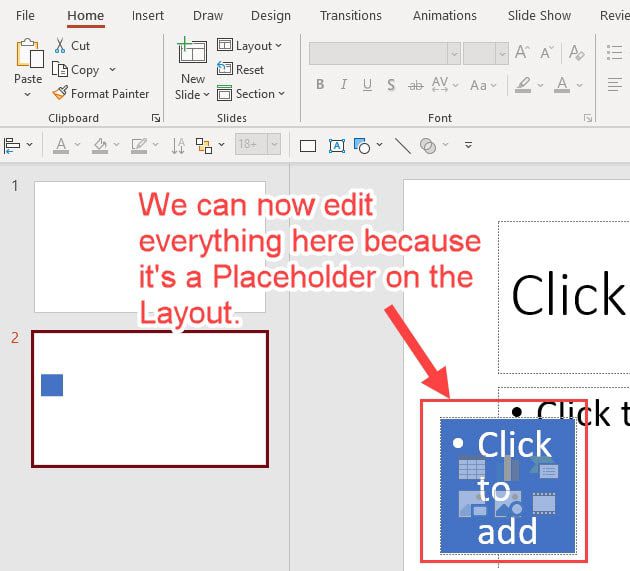
Task: Switch to the Draw tab
Action: point(208,15)
